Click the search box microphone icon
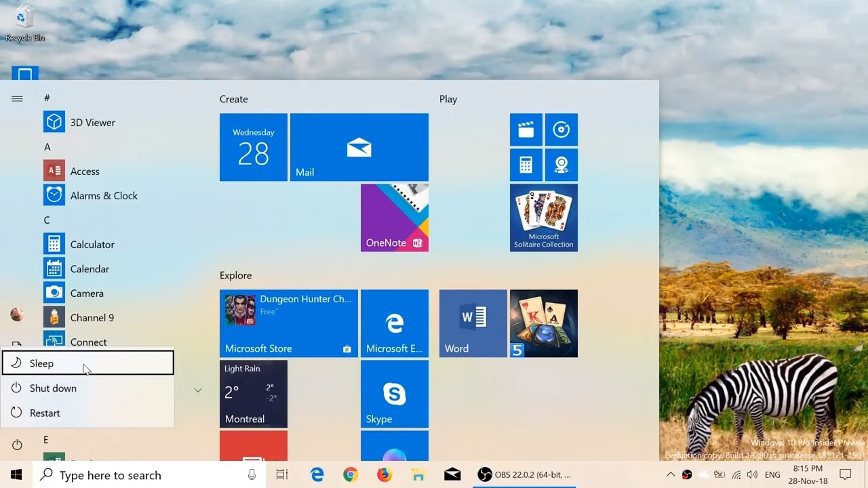The width and height of the screenshot is (868, 488). (252, 474)
